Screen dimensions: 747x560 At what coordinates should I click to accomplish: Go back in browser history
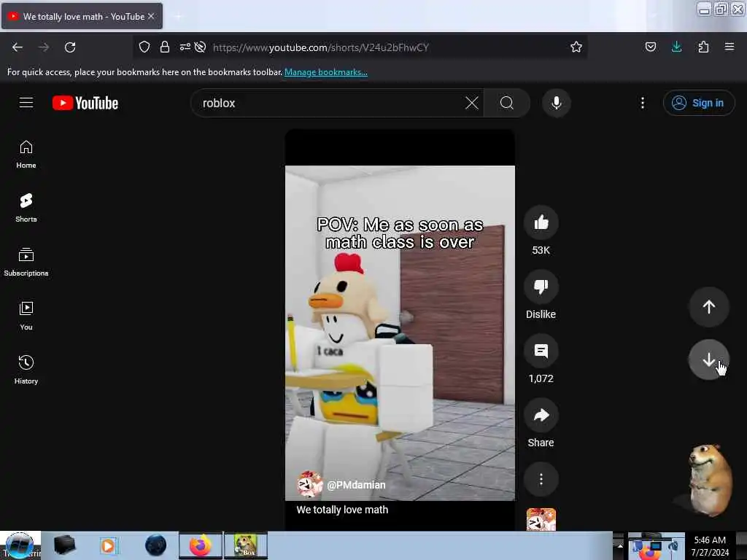point(18,47)
